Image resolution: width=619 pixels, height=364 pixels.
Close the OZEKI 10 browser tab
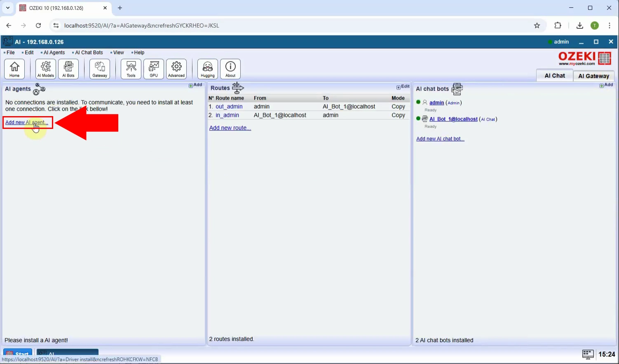point(105,8)
